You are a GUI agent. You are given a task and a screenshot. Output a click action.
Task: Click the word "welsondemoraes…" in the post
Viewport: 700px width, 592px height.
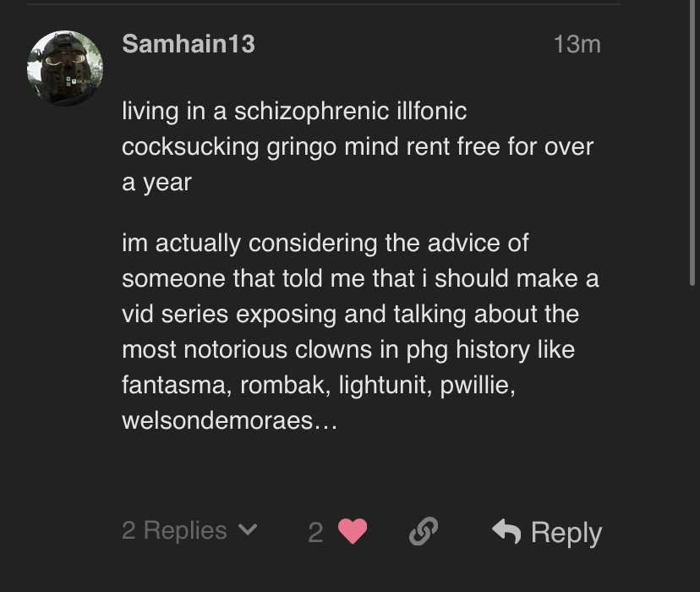(229, 420)
